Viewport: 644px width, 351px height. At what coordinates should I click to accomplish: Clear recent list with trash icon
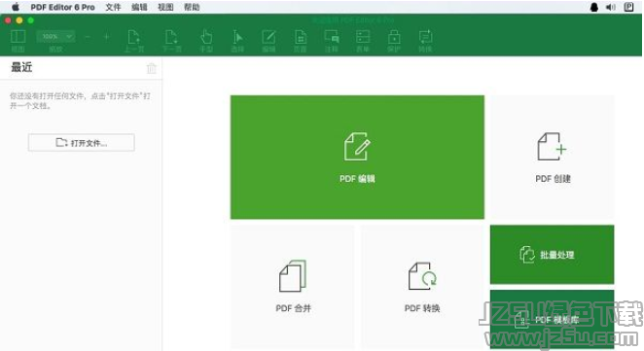(152, 68)
